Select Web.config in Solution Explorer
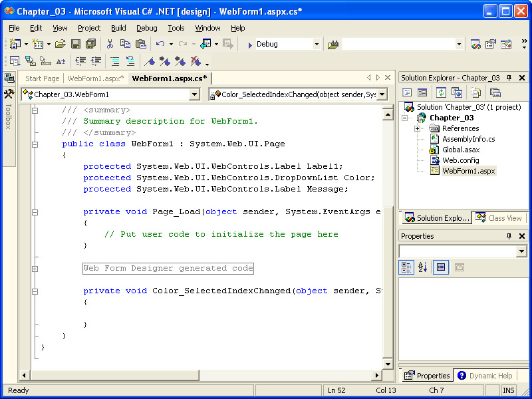The width and height of the screenshot is (532, 399). pos(460,160)
